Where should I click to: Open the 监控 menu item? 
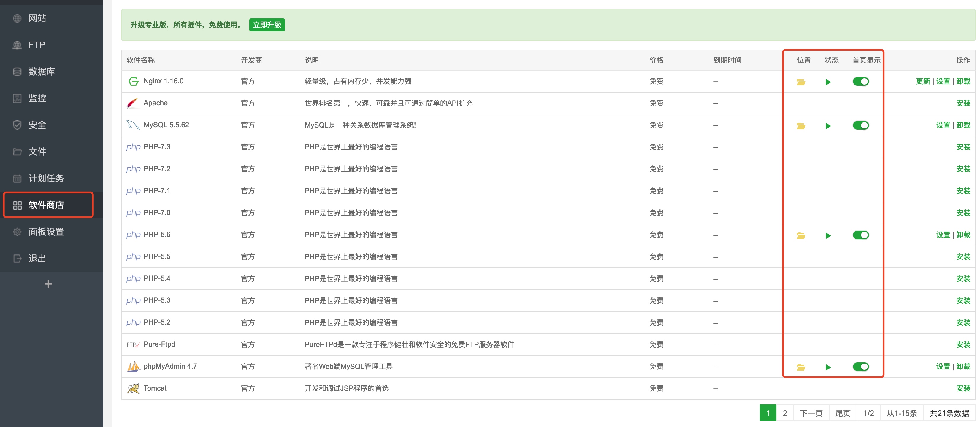click(x=51, y=98)
